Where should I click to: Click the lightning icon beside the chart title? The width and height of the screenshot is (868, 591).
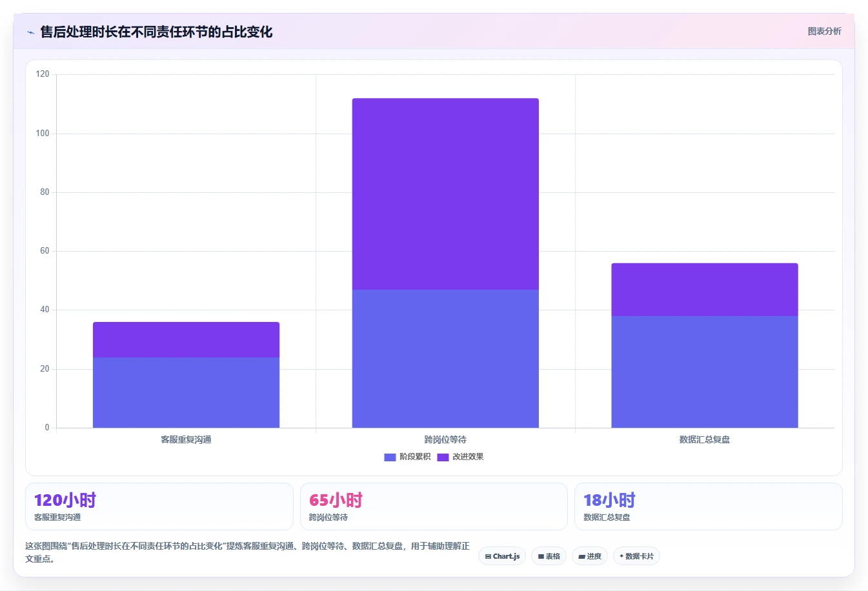point(30,32)
